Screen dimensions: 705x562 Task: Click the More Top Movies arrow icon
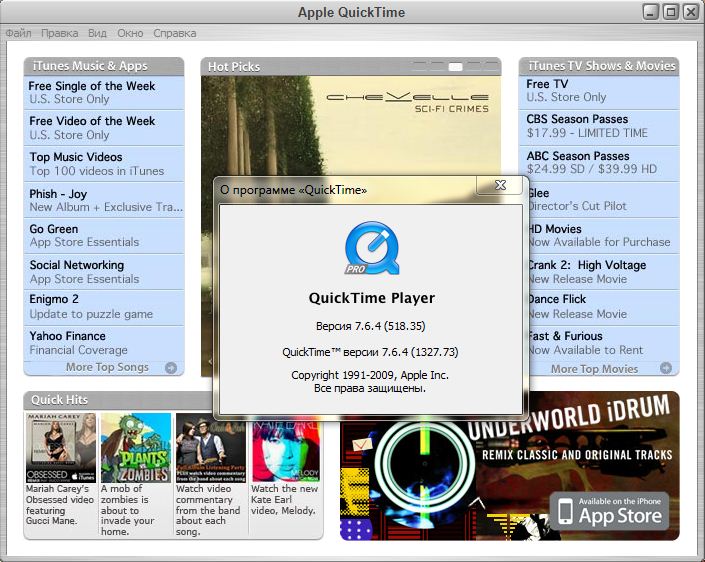[x=666, y=368]
